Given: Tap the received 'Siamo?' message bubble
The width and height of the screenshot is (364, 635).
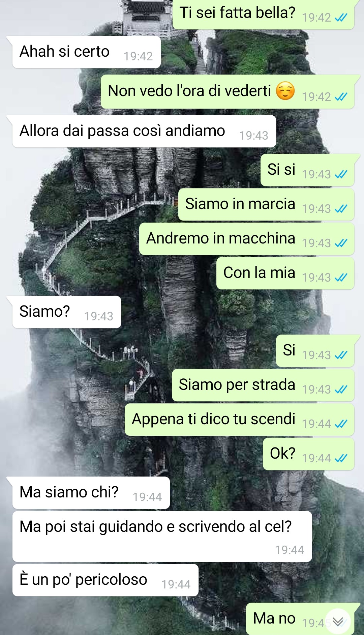Looking at the screenshot, I should coord(67,312).
